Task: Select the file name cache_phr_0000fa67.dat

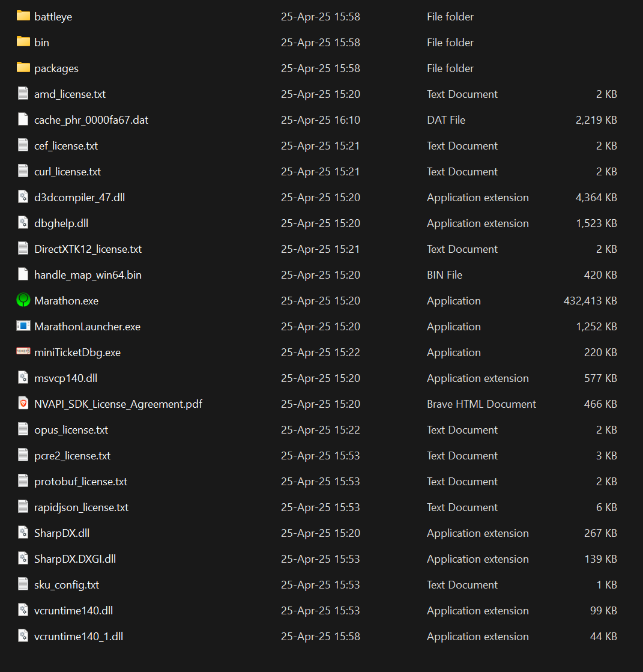Action: (x=91, y=120)
